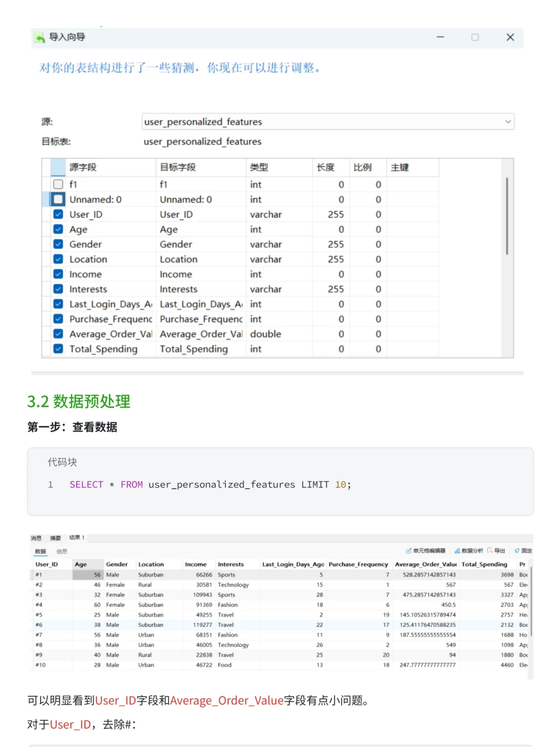The height and width of the screenshot is (747, 560).
Task: Minimize the import wizard window
Action: coord(440,37)
